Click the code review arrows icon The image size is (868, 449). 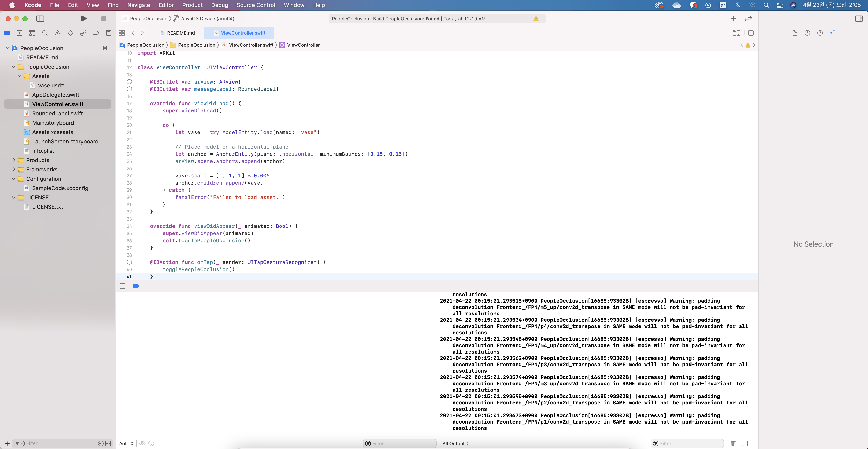click(x=748, y=18)
